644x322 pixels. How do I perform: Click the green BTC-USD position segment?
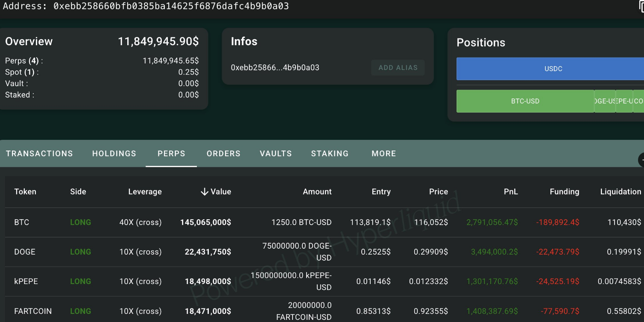point(525,101)
